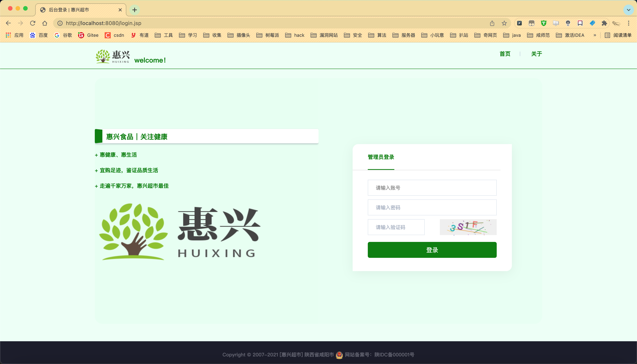Expand the hidden bookmarks chevron
Image resolution: width=637 pixels, height=364 pixels.
[x=595, y=35]
